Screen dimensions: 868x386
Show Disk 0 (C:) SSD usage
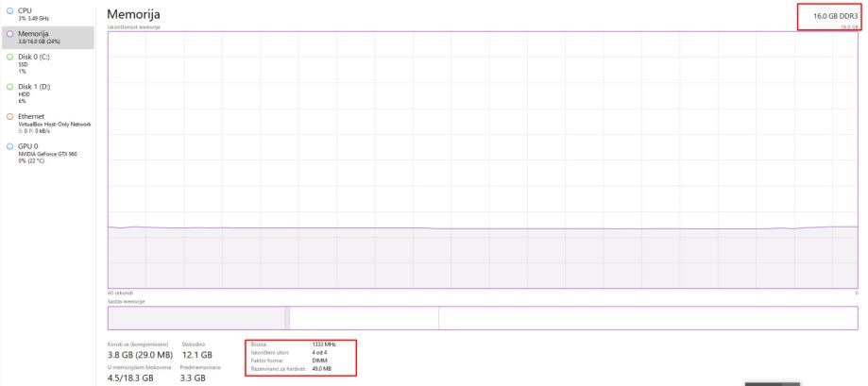pos(47,63)
